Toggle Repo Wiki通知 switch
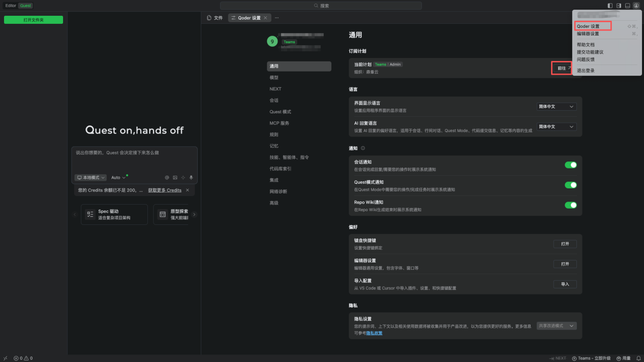The height and width of the screenshot is (362, 644). [571, 205]
